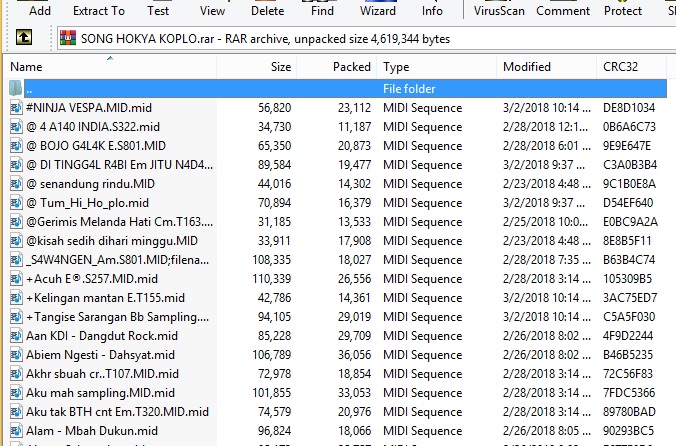
Task: Click MIDI icon of @Gerimis Melanda Hati file
Action: click(x=16, y=221)
